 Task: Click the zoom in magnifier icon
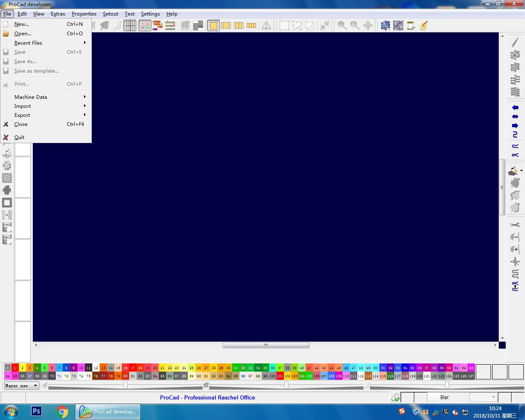coord(342,25)
